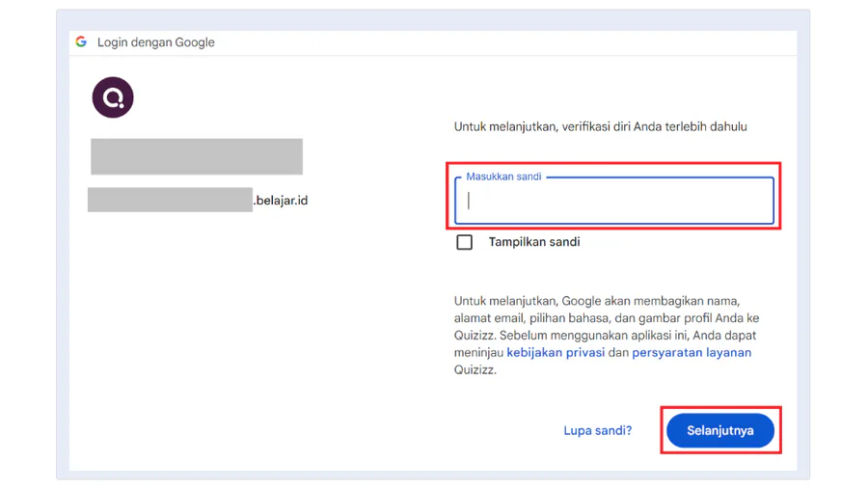Screen dimensions: 868x489
Task: Select the redacted account name block
Action: 197,156
